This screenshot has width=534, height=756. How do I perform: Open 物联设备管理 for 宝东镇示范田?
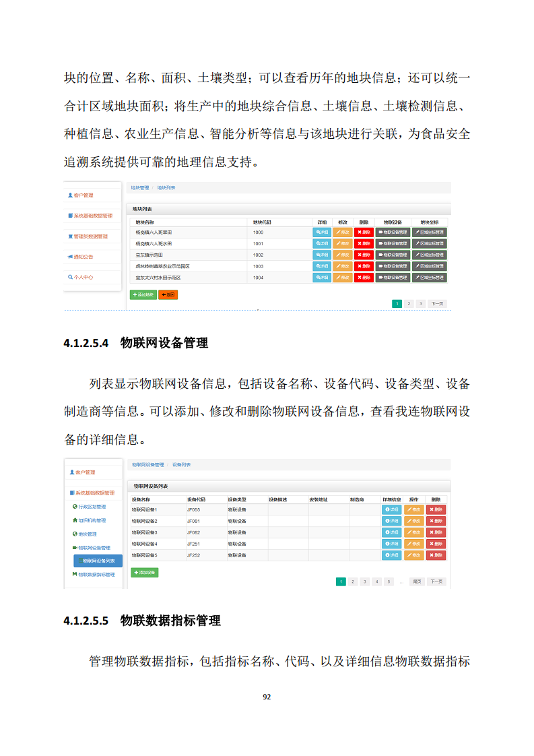393,255
